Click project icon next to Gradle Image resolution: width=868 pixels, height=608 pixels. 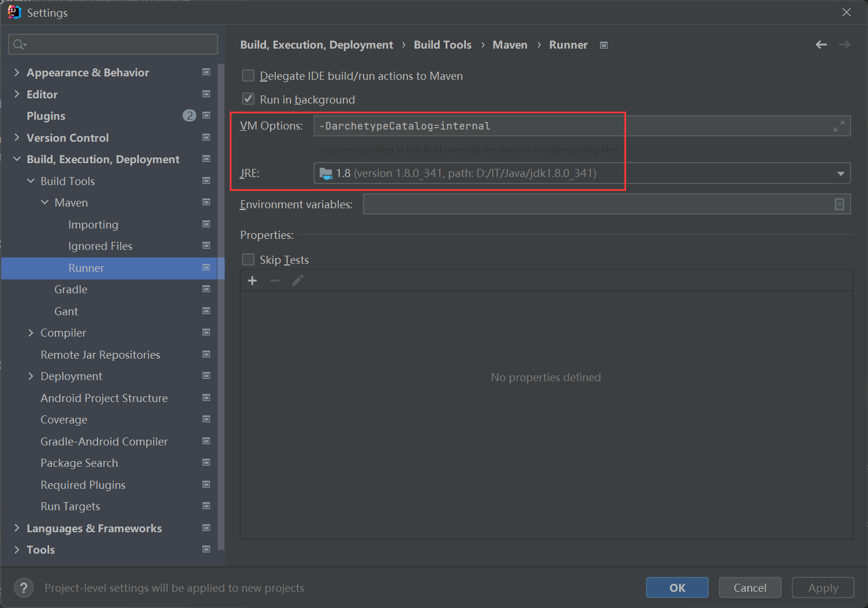206,289
